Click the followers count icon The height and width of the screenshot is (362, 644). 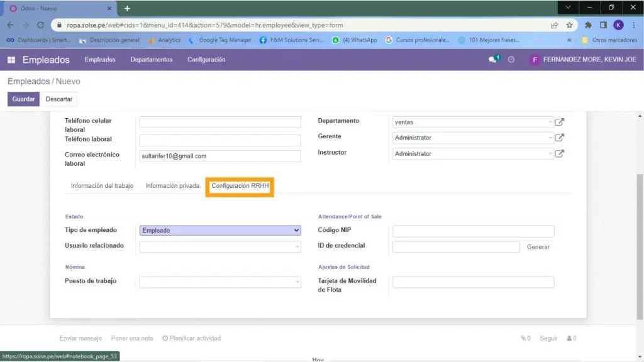[x=571, y=338]
